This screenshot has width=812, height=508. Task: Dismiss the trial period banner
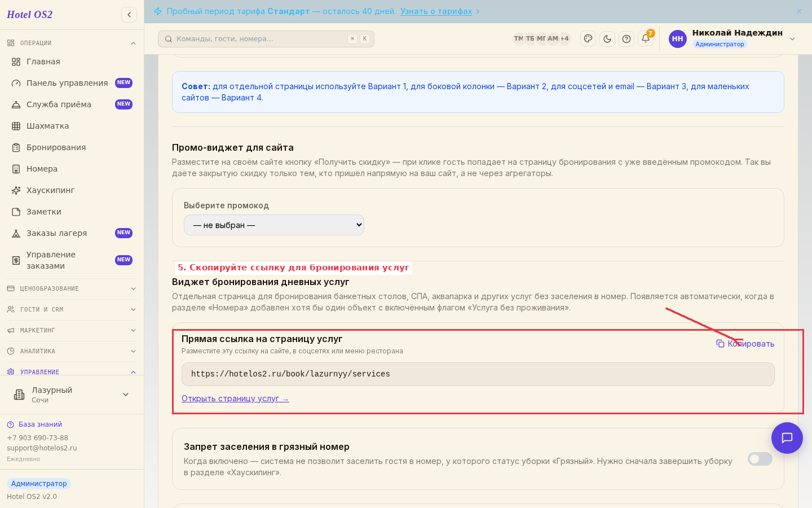point(799,11)
